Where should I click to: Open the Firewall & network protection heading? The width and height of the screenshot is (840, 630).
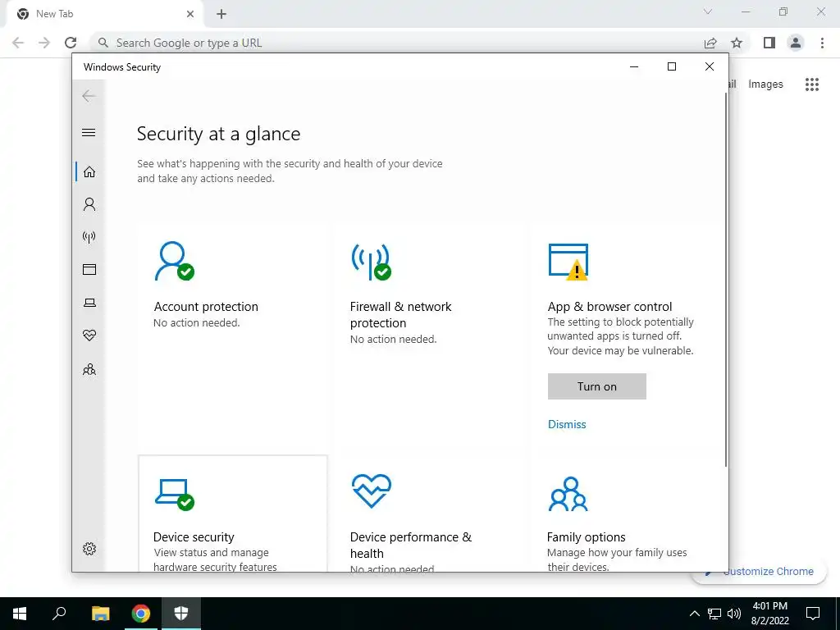pos(400,314)
